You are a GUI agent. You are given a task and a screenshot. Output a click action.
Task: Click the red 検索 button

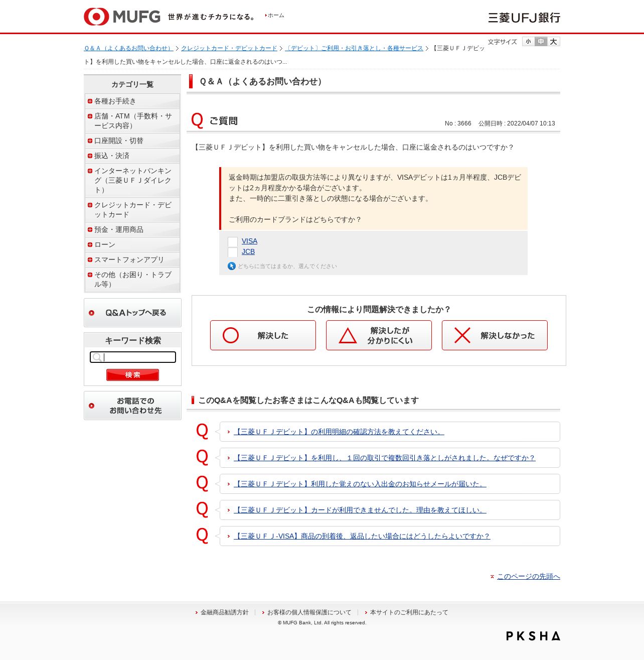(132, 375)
